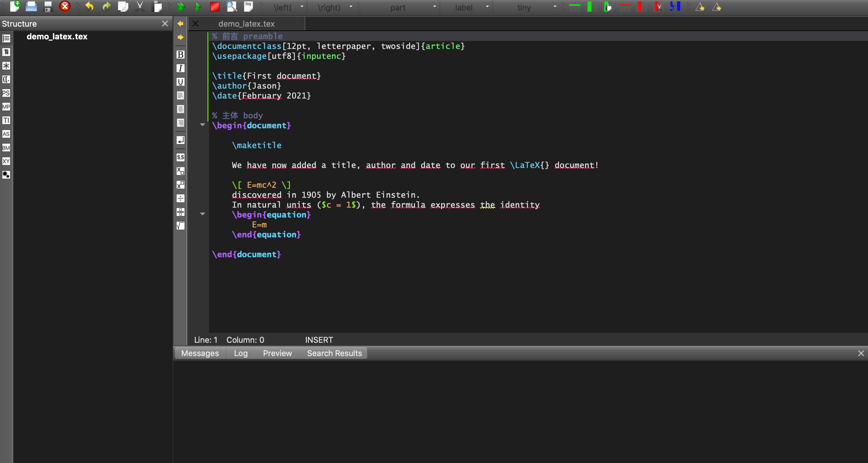Show PS PSTricks commands panel
Screen dimensions: 868x463
6,93
